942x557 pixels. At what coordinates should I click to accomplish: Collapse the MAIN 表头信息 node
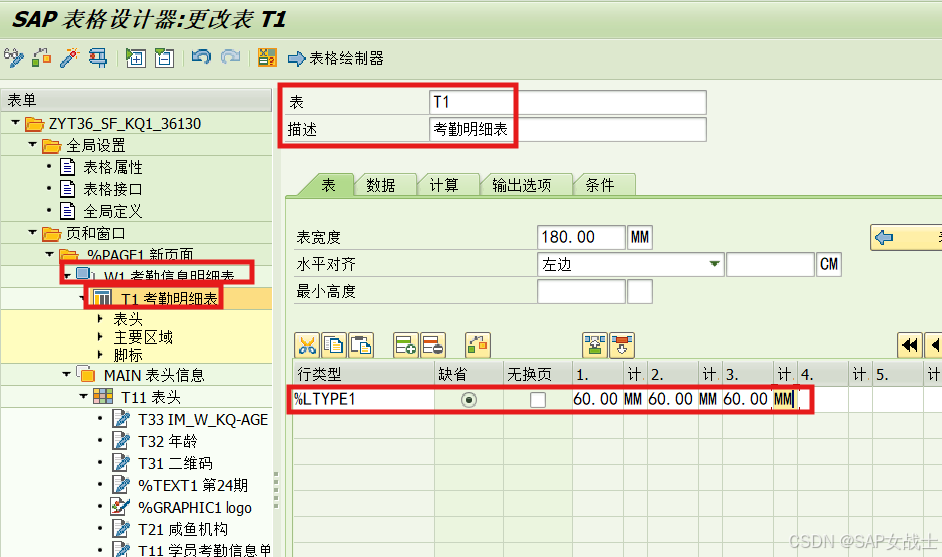[66, 374]
